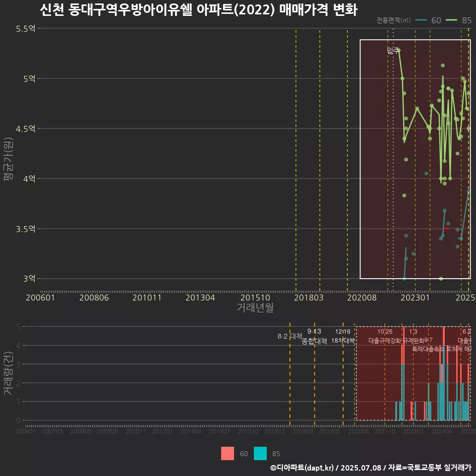Click the 1 tick on volume chart y-axis
Screen dimensions: 476x476
click(18, 402)
